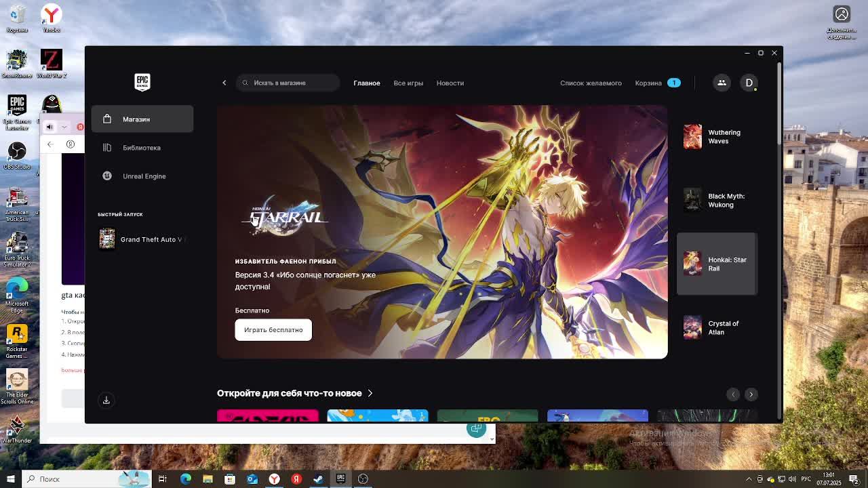The height and width of the screenshot is (488, 868).
Task: Open the World War Z desktop shortcut
Action: (52, 64)
